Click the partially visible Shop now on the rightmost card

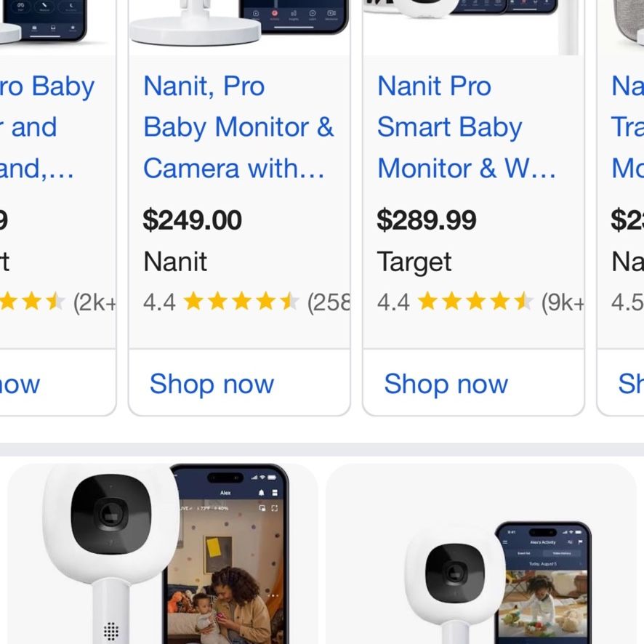click(x=631, y=384)
